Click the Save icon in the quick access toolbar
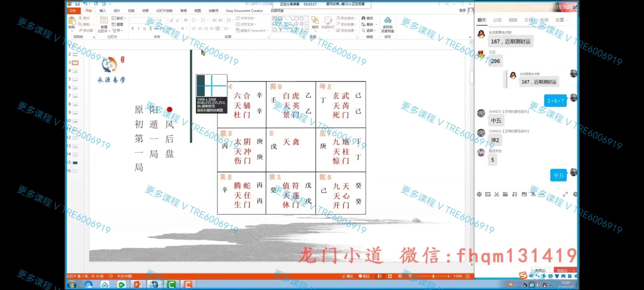The width and height of the screenshot is (644, 290). click(x=77, y=4)
